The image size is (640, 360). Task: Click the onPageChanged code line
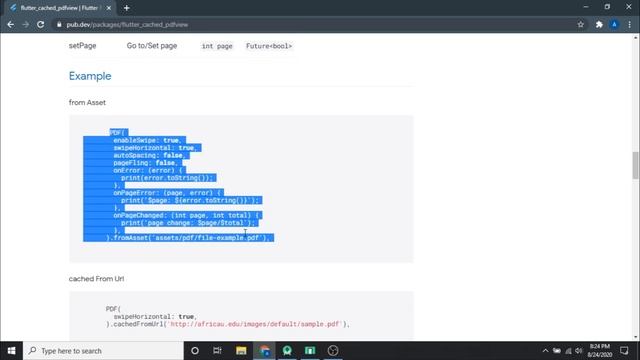click(186, 215)
